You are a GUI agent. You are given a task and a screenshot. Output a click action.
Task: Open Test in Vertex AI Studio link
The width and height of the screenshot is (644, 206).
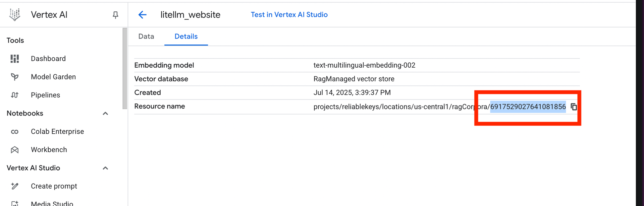[289, 14]
